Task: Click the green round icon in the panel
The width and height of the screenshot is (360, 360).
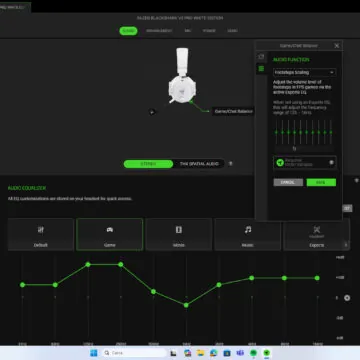Action: pos(280,162)
